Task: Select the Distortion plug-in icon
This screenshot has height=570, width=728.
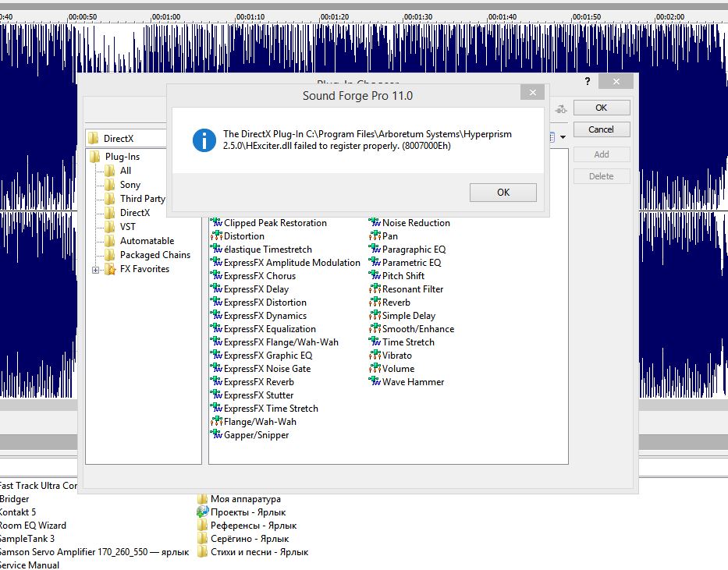Action: tap(216, 236)
